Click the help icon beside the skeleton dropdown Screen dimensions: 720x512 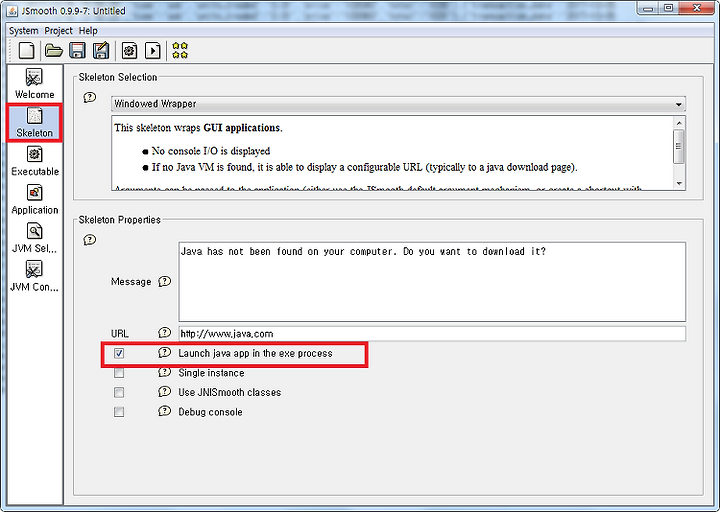pyautogui.click(x=90, y=97)
